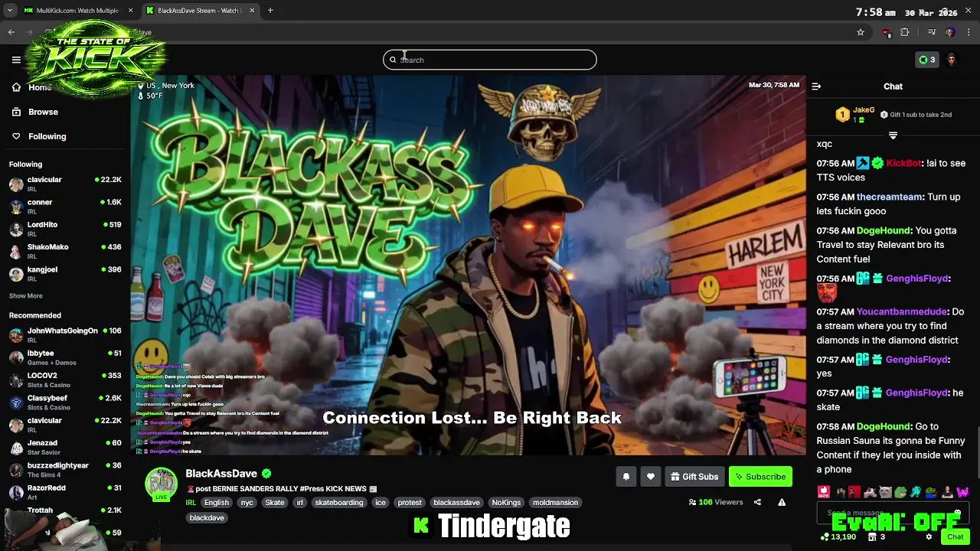This screenshot has width=980, height=551.
Task: Open the hamburger sidebar menu
Action: (16, 60)
